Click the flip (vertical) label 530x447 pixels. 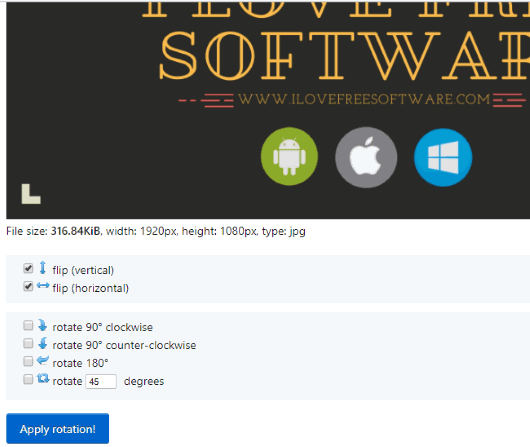point(83,270)
